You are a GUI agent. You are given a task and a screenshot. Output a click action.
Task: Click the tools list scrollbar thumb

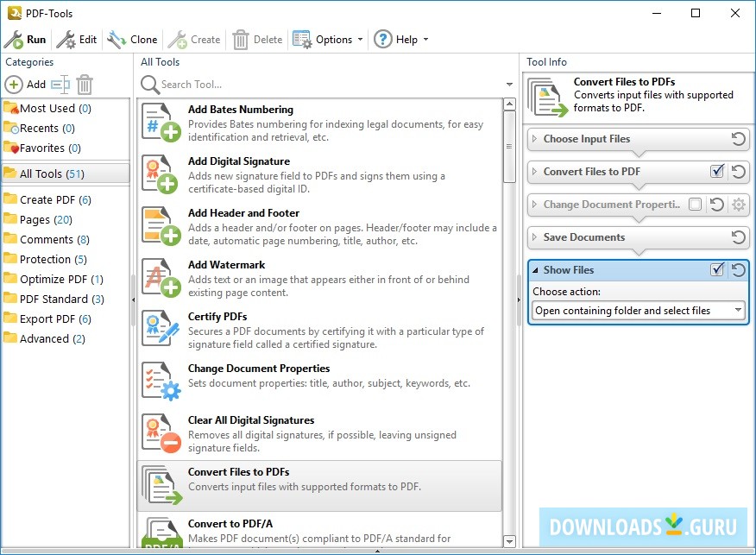(x=509, y=147)
